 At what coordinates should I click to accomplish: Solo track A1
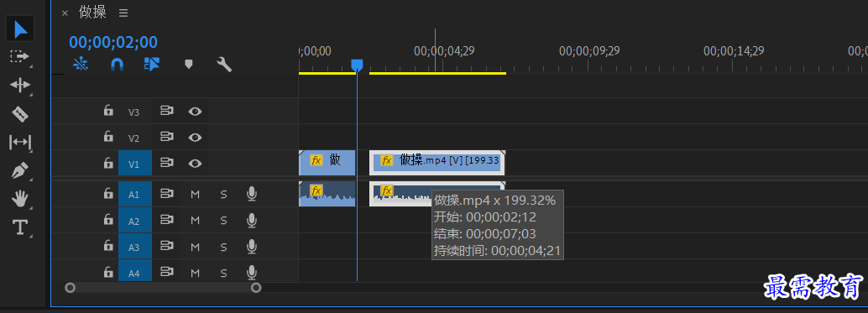pos(223,194)
